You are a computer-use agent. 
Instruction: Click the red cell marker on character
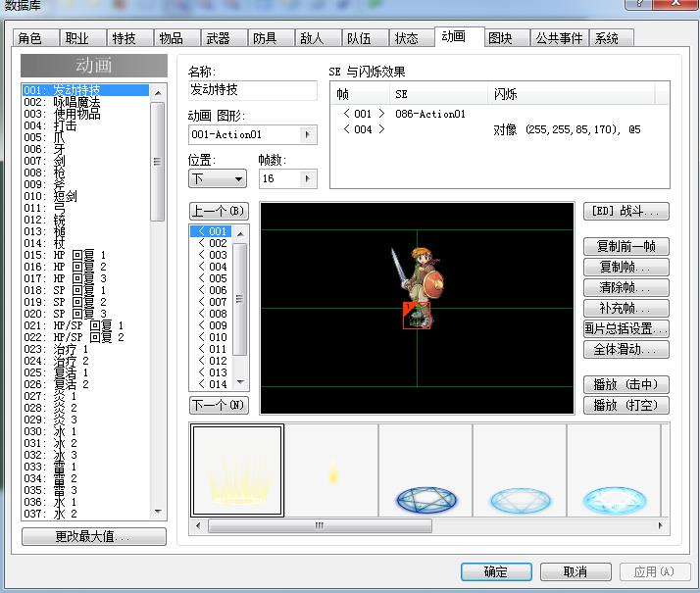[417, 316]
